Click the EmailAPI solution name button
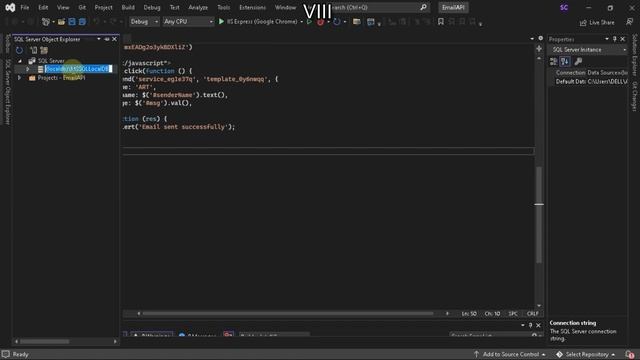The width and height of the screenshot is (640, 360). coord(453,7)
